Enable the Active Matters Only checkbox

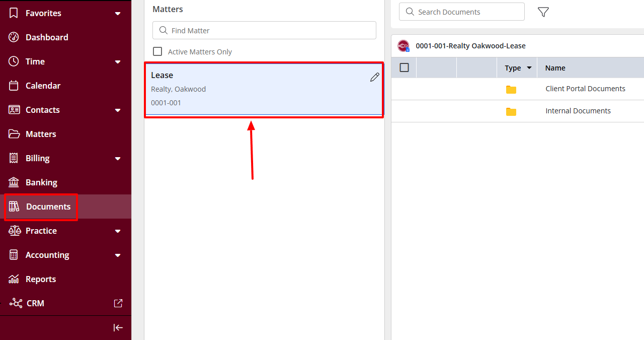pyautogui.click(x=157, y=51)
